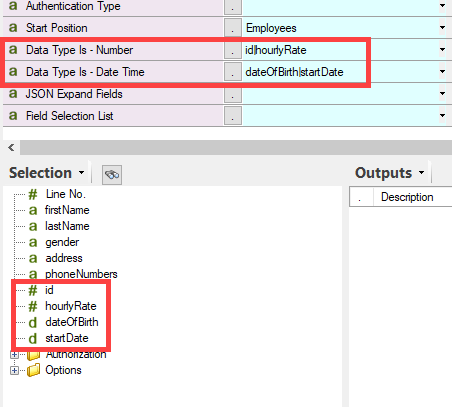Open the Selection panel menu
Viewport: 452px width, 407px height.
point(81,173)
